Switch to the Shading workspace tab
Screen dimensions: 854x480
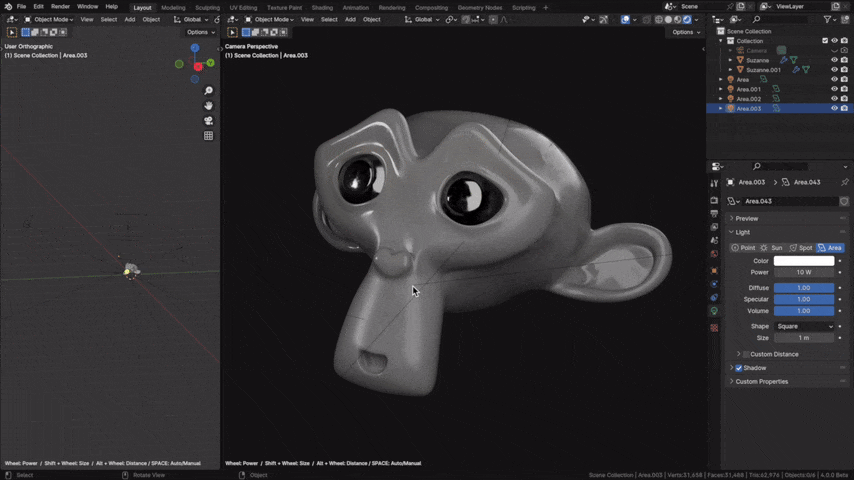(322, 8)
